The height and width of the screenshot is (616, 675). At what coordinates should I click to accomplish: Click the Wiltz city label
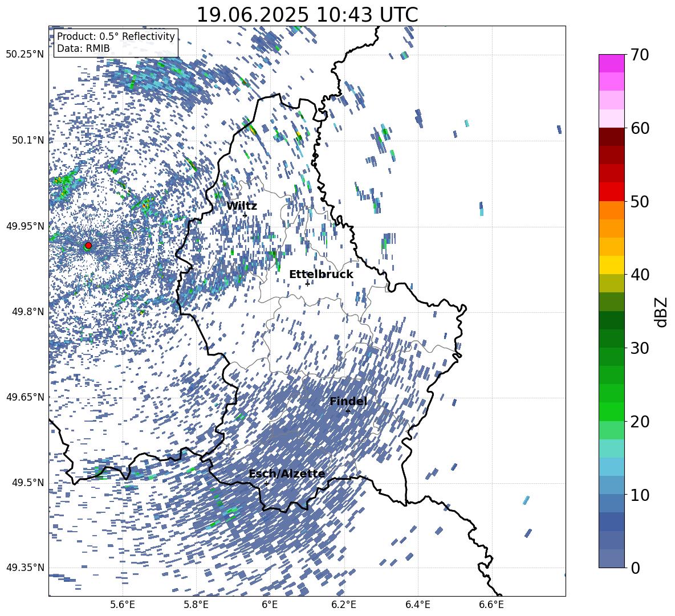(x=242, y=206)
